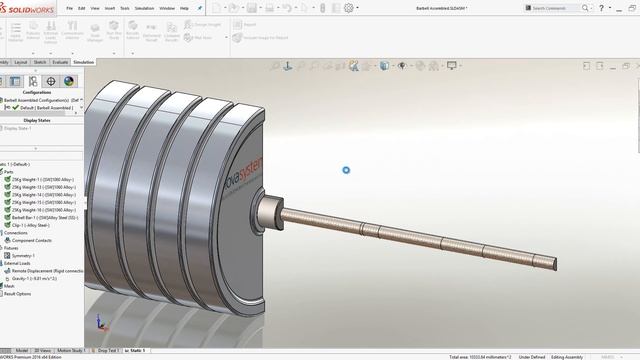The height and width of the screenshot is (360, 640).
Task: Open the Help dropdown arrow
Action: click(x=610, y=8)
